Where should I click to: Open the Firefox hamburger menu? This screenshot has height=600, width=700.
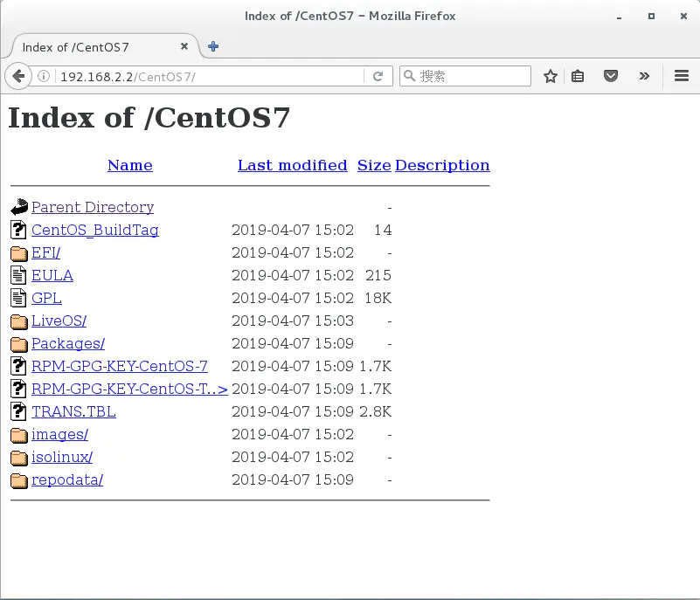(x=682, y=76)
